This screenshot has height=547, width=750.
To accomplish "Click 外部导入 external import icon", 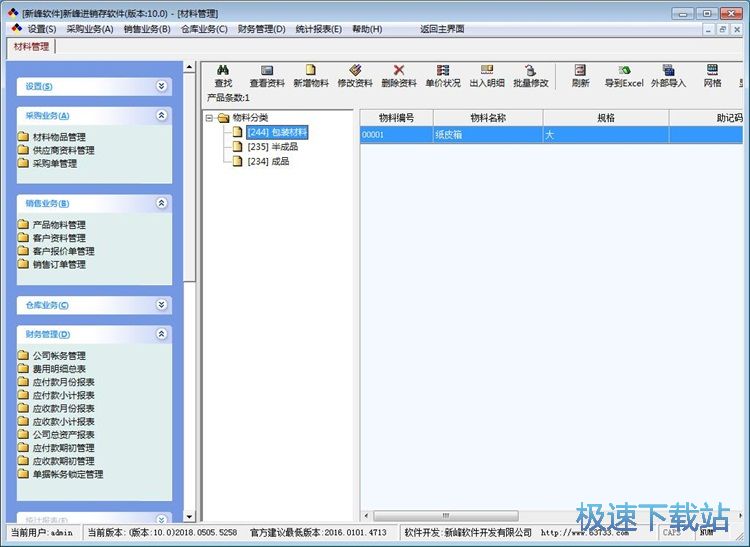I will click(x=668, y=70).
